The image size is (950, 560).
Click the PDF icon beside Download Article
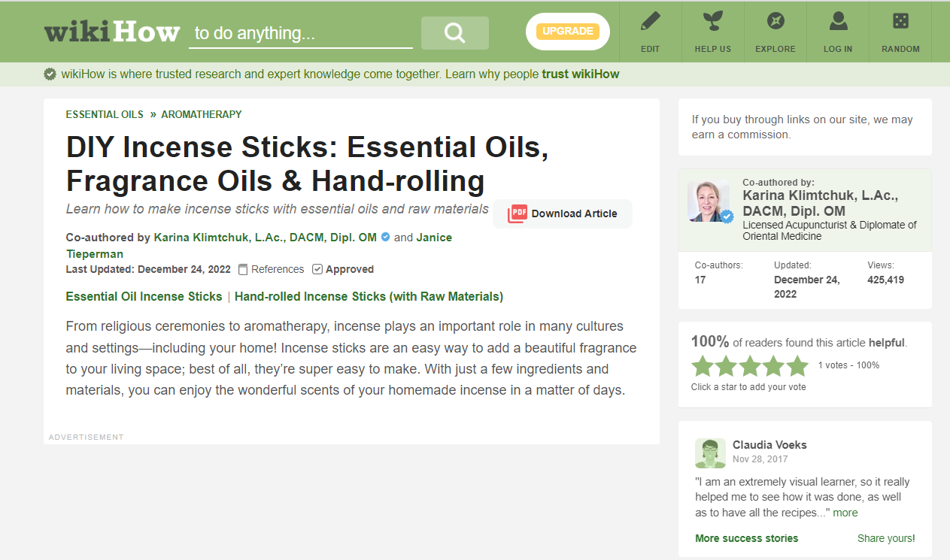click(x=517, y=213)
